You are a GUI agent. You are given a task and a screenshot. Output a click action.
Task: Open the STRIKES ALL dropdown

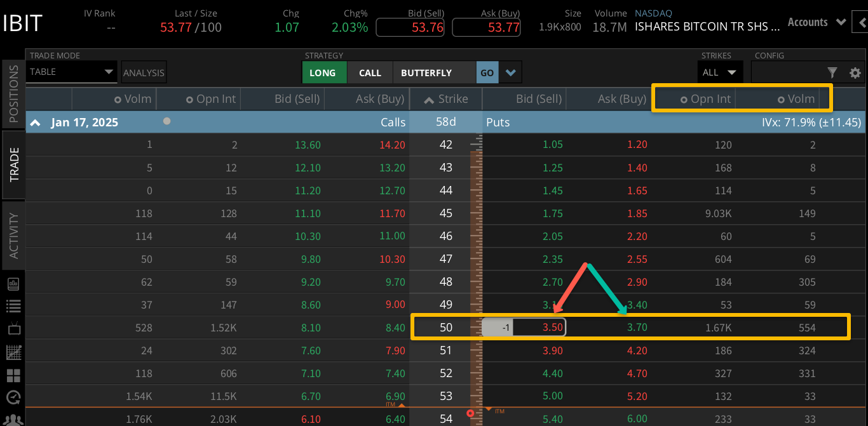[720, 72]
